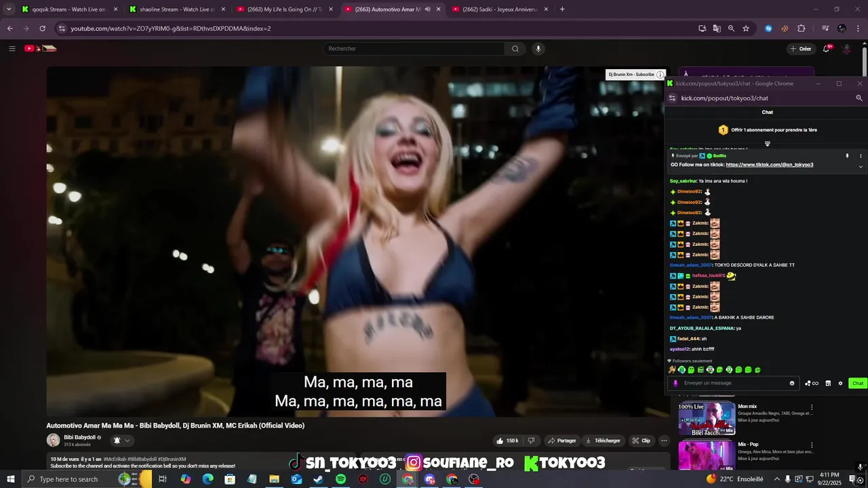
Task: Install app icon in address bar
Action: [702, 28]
